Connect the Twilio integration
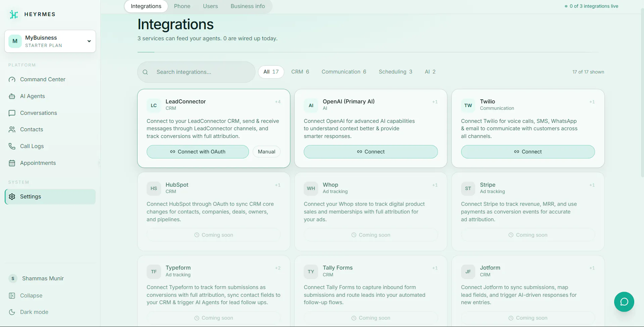This screenshot has width=644, height=327. click(x=528, y=152)
